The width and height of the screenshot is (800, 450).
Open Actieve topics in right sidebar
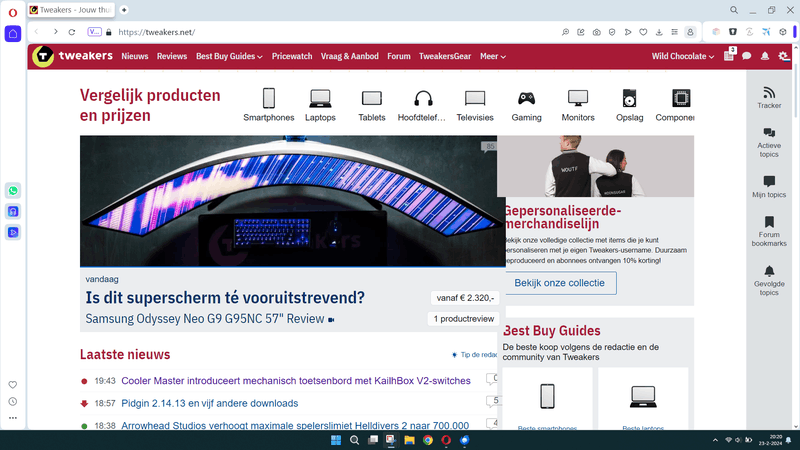point(769,142)
